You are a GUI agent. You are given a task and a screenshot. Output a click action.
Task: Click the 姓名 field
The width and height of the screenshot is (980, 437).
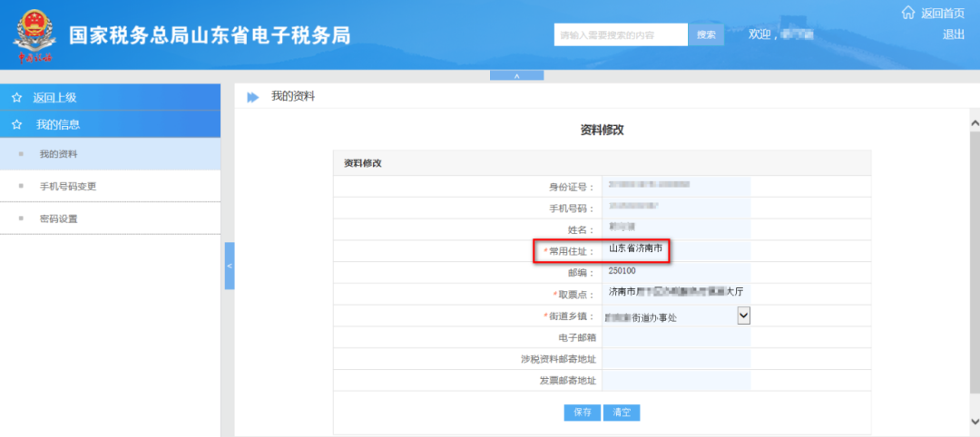676,228
